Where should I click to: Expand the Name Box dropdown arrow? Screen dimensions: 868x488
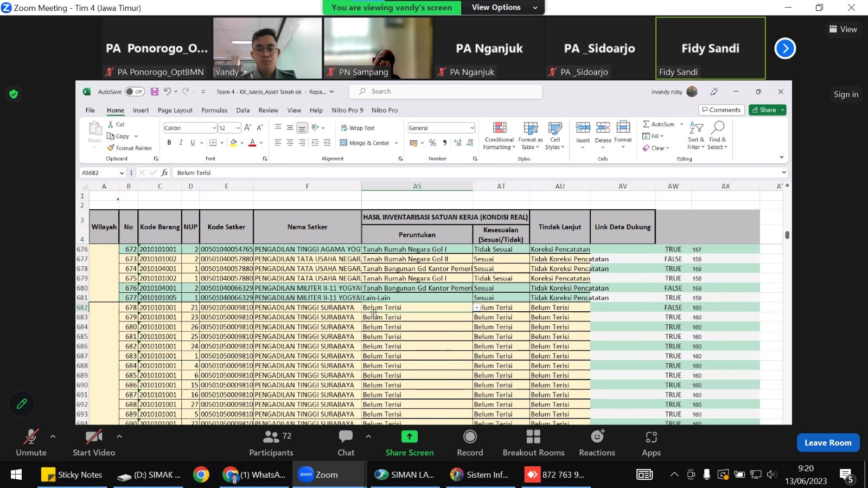pos(122,172)
